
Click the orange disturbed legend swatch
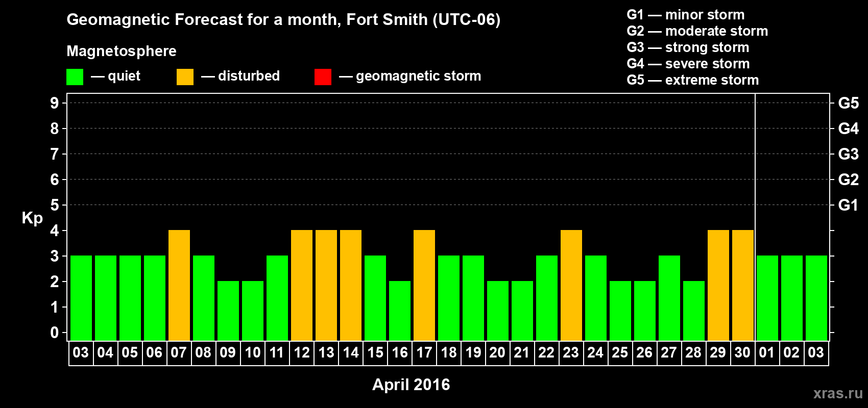(185, 77)
